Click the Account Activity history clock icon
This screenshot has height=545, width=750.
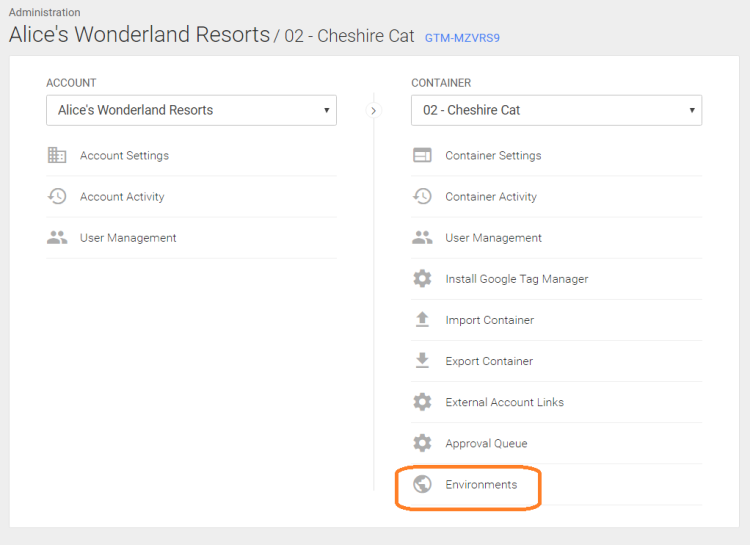pyautogui.click(x=57, y=196)
